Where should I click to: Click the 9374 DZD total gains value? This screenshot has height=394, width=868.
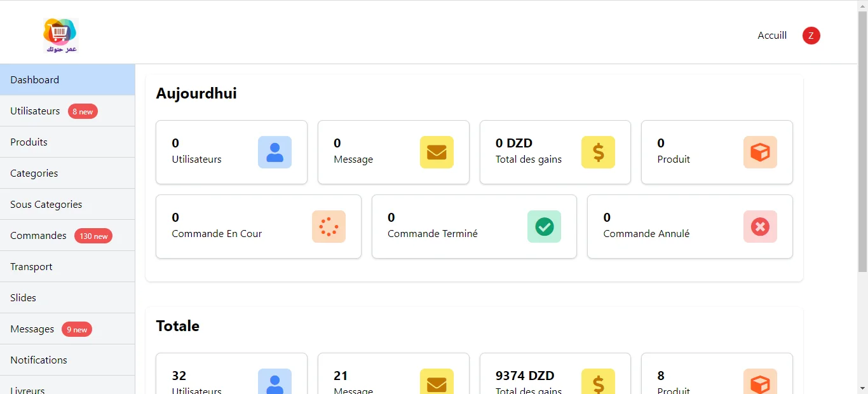click(525, 376)
